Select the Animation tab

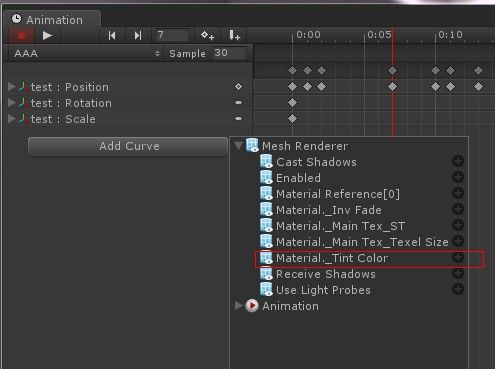point(52,20)
